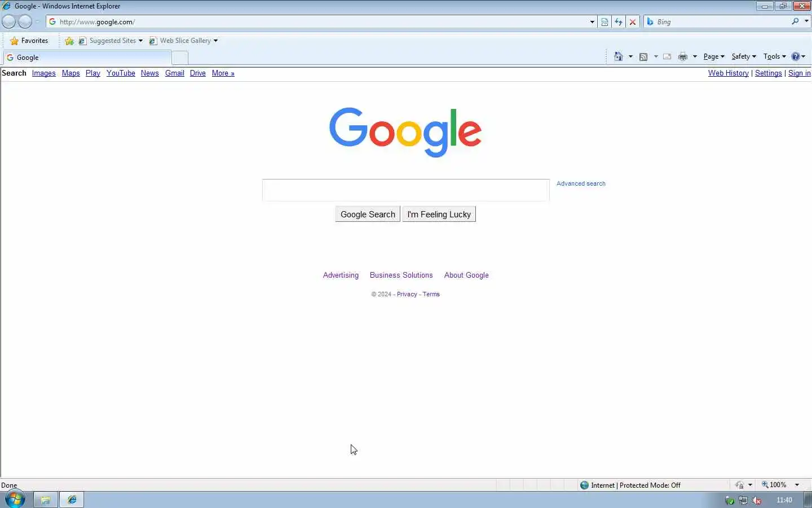Expand the Feeds dropdown arrow
The image size is (812, 508).
coord(656,56)
